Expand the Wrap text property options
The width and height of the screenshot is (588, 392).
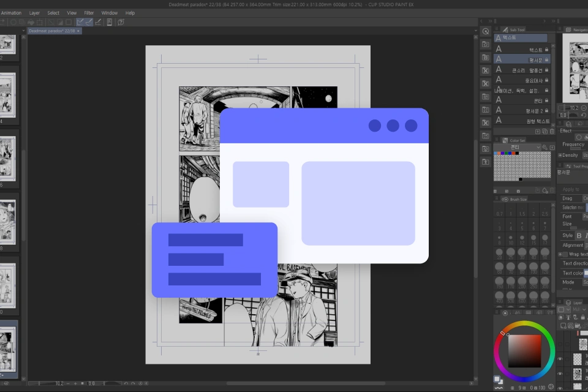[x=560, y=254]
